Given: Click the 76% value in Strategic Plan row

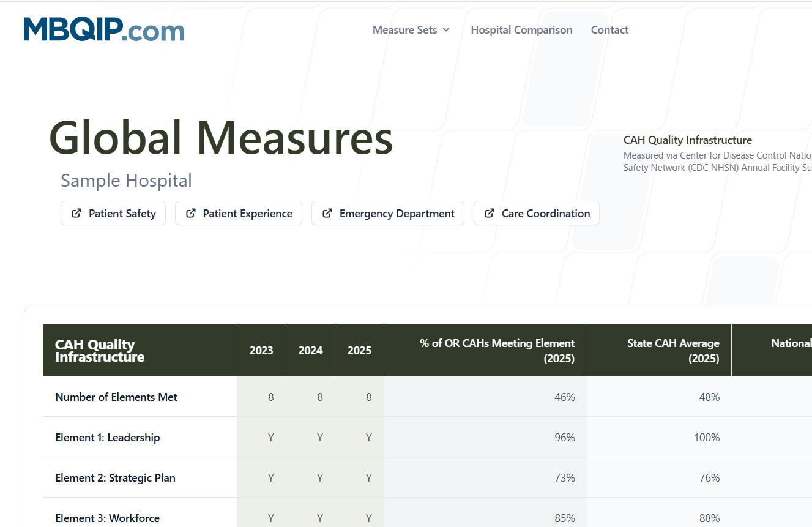Looking at the screenshot, I should point(709,478).
